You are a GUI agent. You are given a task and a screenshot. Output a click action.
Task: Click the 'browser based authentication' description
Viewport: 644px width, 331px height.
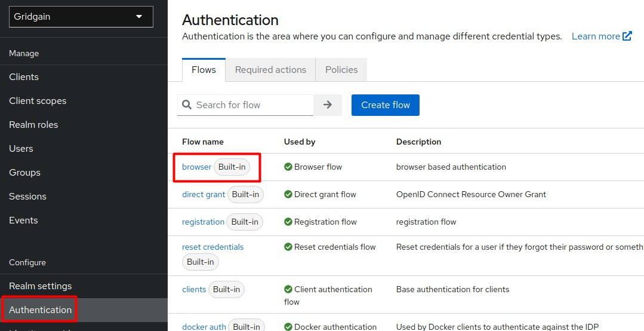(x=451, y=167)
